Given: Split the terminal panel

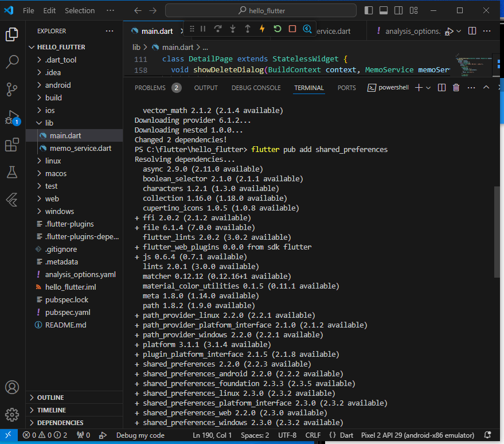Looking at the screenshot, I should pos(442,87).
